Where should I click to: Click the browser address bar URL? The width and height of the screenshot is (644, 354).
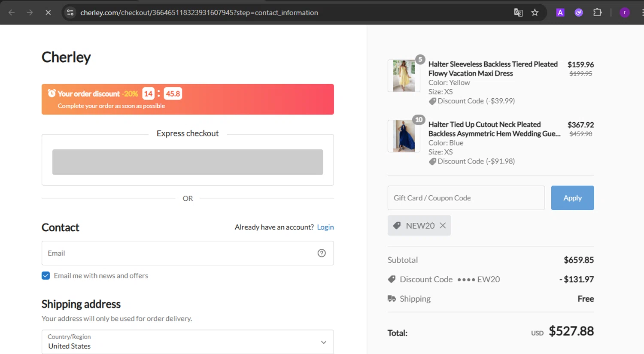click(199, 12)
